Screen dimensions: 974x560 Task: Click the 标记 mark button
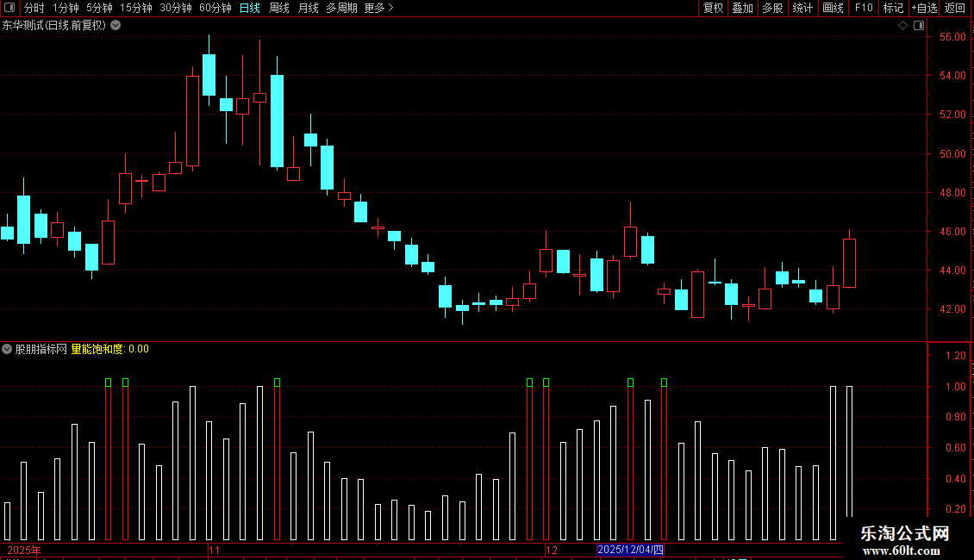click(893, 8)
